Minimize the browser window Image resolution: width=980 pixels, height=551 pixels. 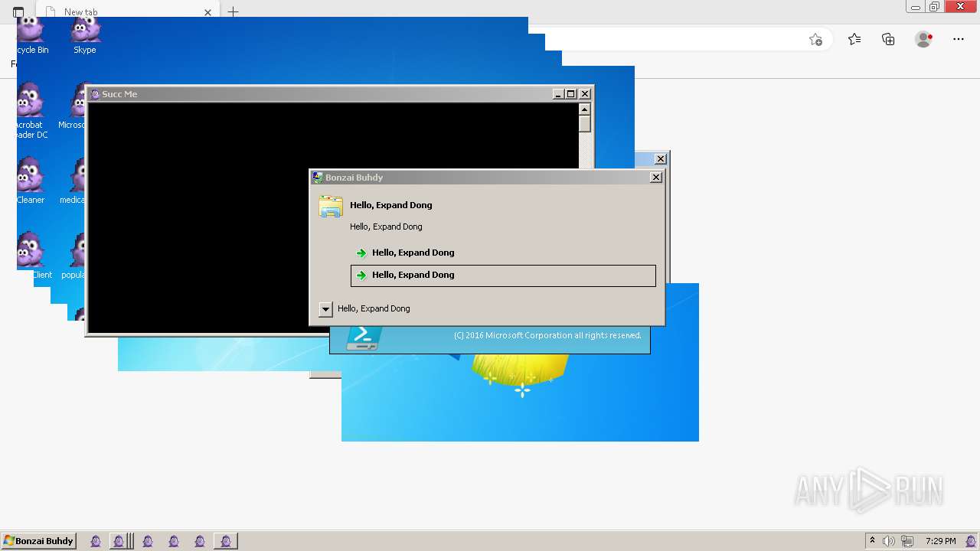(x=916, y=7)
